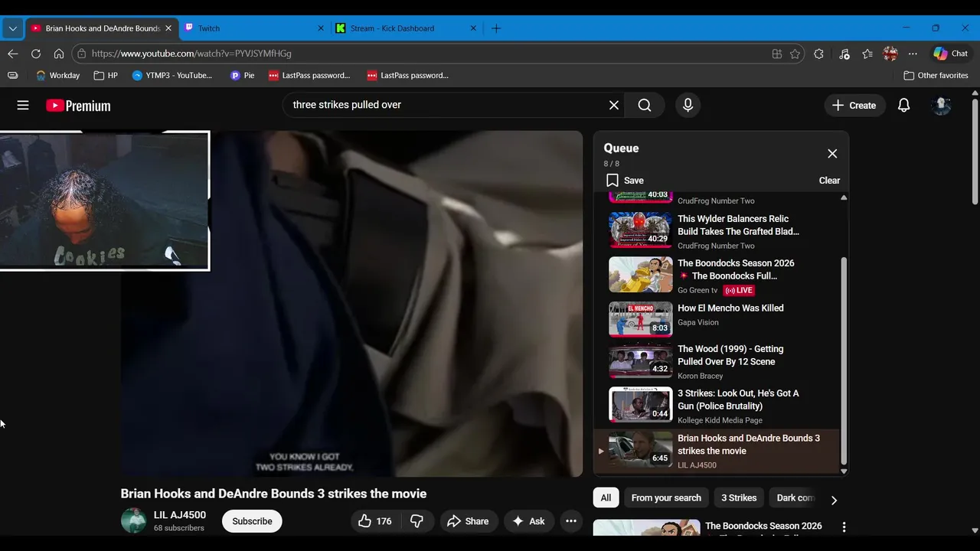Viewport: 980px width, 551px height.
Task: Open more actions ellipsis under video
Action: 571,521
